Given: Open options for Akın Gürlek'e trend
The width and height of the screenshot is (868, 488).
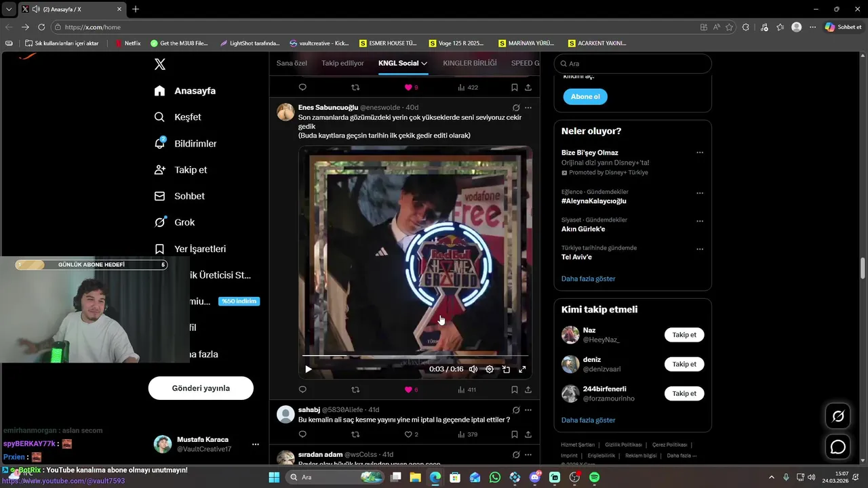Looking at the screenshot, I should pos(700,221).
